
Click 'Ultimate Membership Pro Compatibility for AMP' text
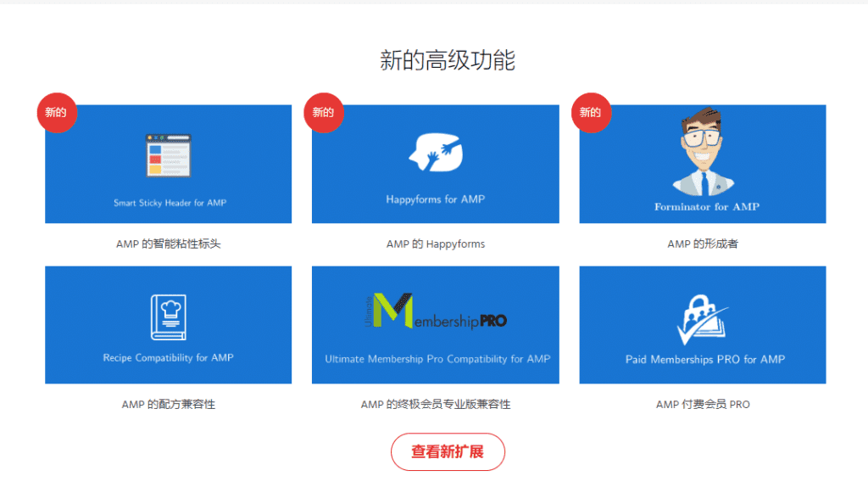click(x=437, y=359)
